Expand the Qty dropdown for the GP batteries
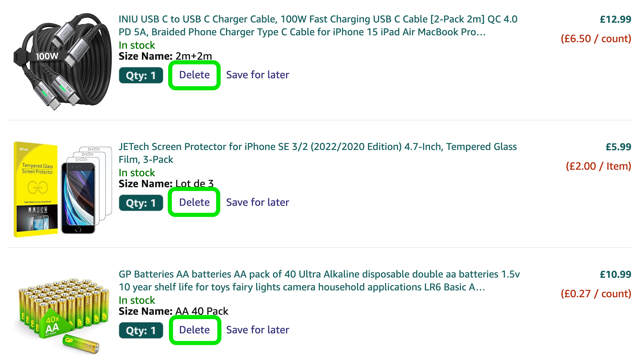 [x=141, y=330]
